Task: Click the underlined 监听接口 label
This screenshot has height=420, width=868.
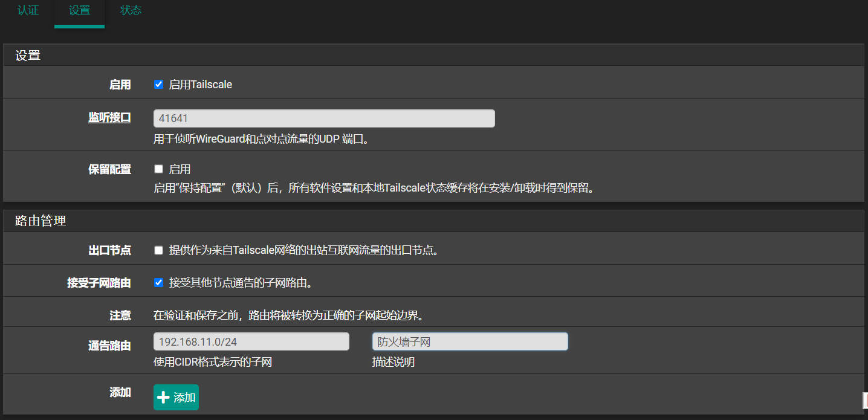Action: click(109, 118)
